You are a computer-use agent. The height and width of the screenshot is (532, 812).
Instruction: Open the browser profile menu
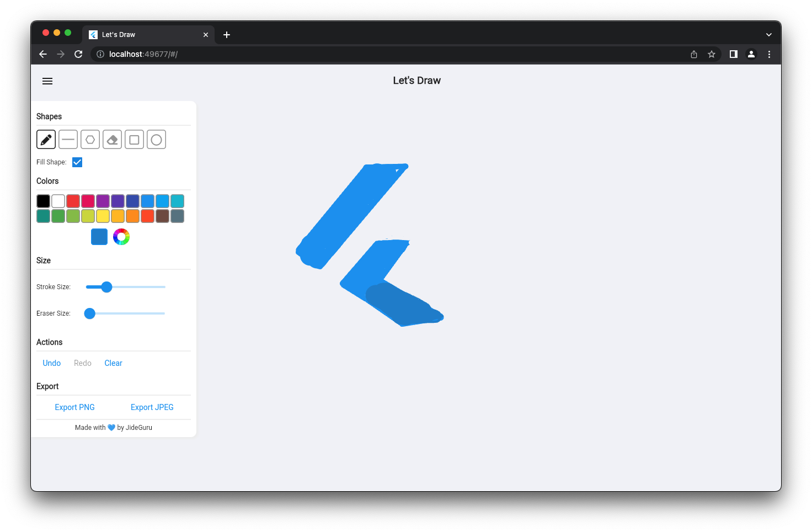click(751, 54)
